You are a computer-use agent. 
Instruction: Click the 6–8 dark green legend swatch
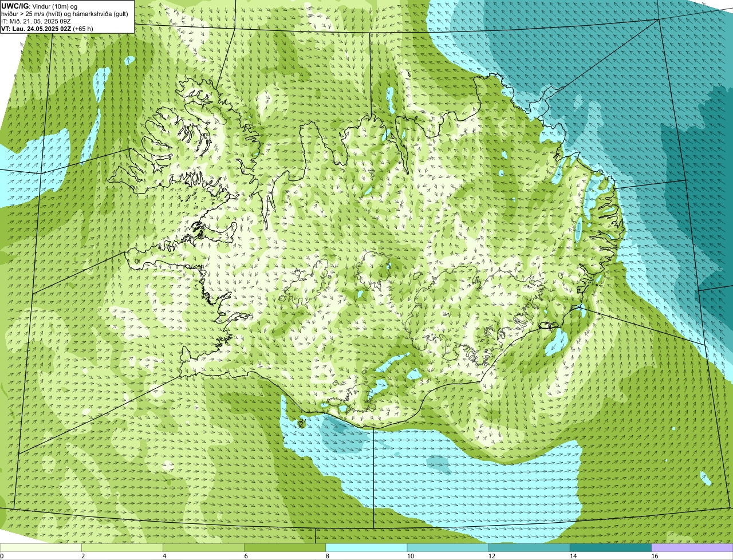point(285,548)
